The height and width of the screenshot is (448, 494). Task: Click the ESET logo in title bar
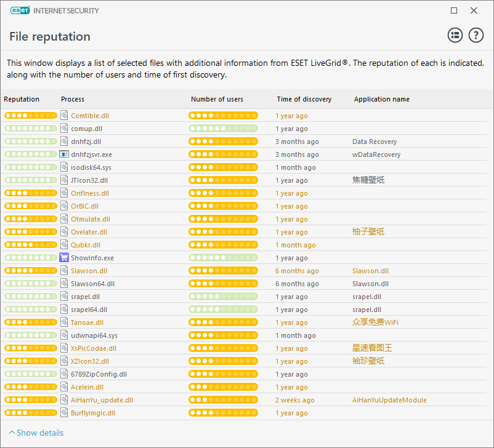(20, 10)
